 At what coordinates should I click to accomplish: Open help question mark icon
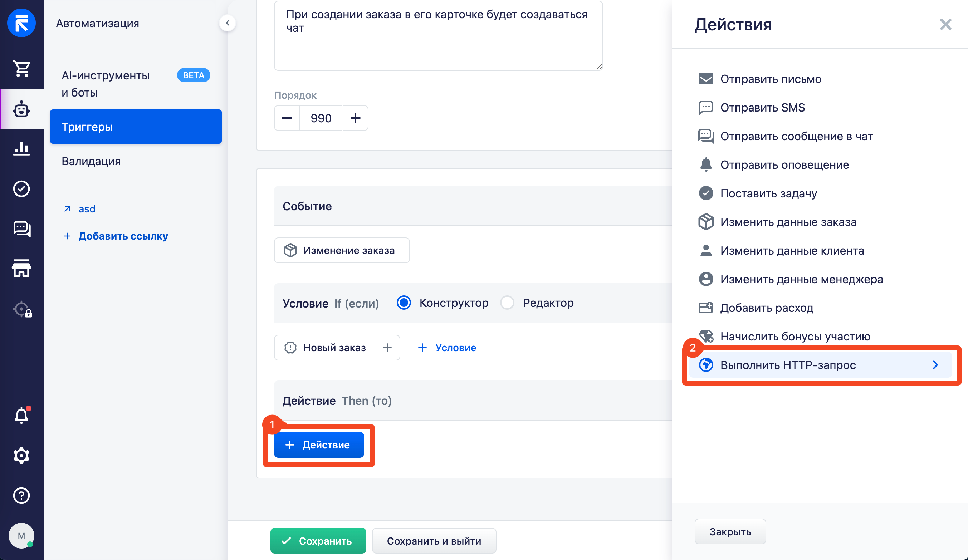coord(22,496)
